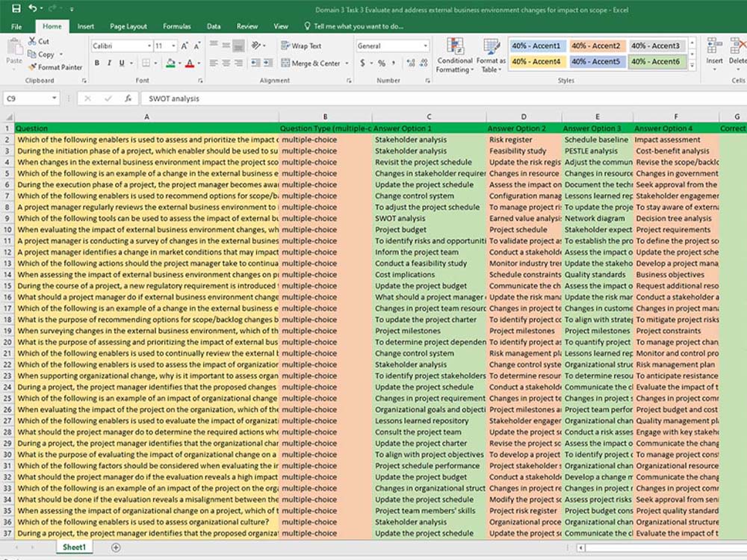The image size is (747, 560).
Task: Expand Merge & Center options arrow
Action: pyautogui.click(x=347, y=63)
